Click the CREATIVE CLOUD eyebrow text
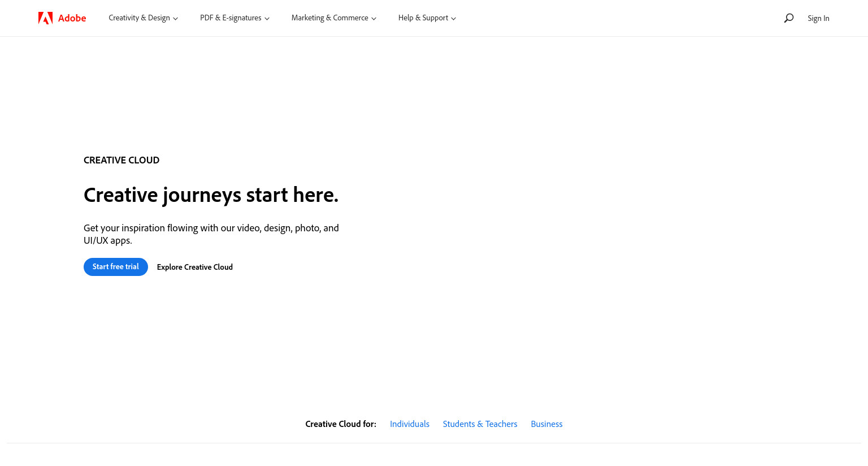868x466 pixels. point(121,160)
